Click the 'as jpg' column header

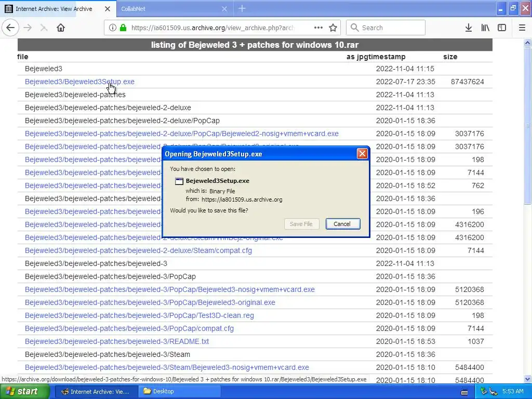tap(355, 57)
